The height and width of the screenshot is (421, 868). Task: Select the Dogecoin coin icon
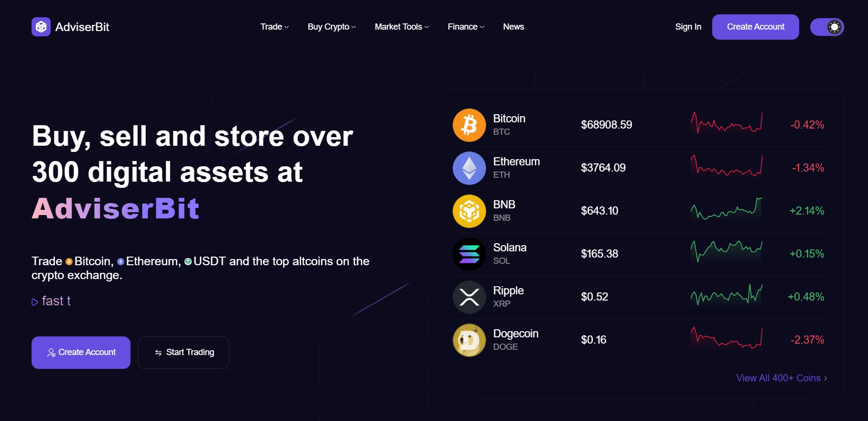coord(469,340)
